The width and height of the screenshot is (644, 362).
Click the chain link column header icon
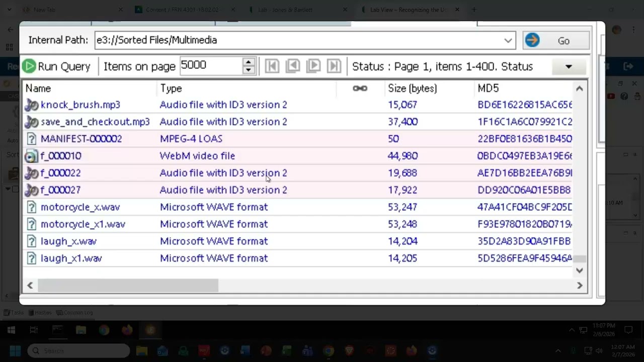click(360, 88)
